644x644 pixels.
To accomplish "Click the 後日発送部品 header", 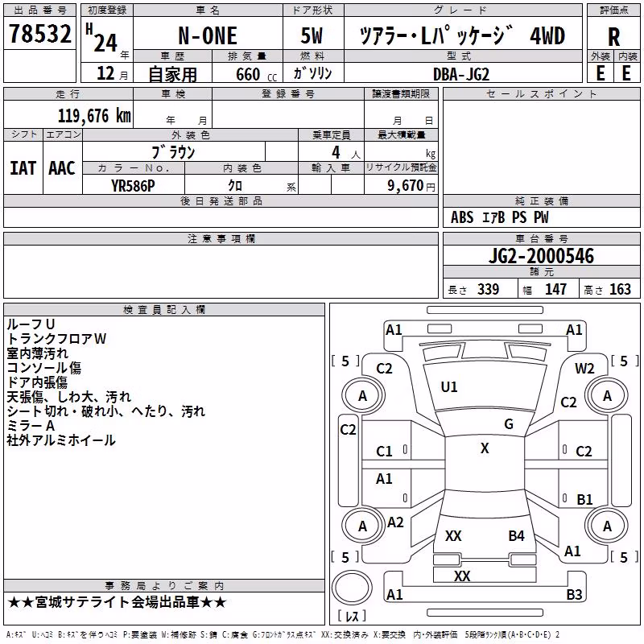I will click(221, 200).
